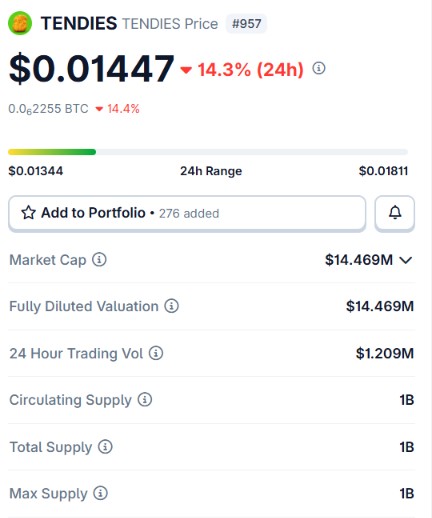Click the red 14.3% (24h) change indicator
Viewport: 432px width, 518px height.
pos(242,70)
